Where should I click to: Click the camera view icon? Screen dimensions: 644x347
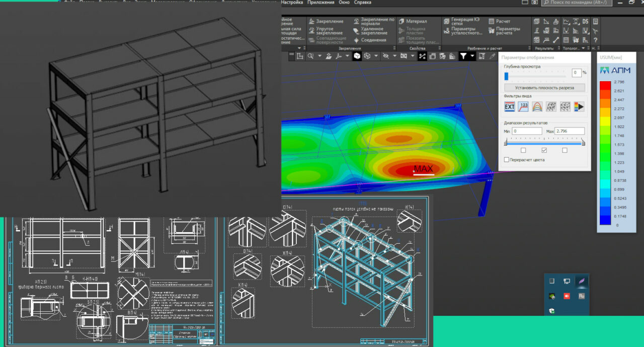404,56
